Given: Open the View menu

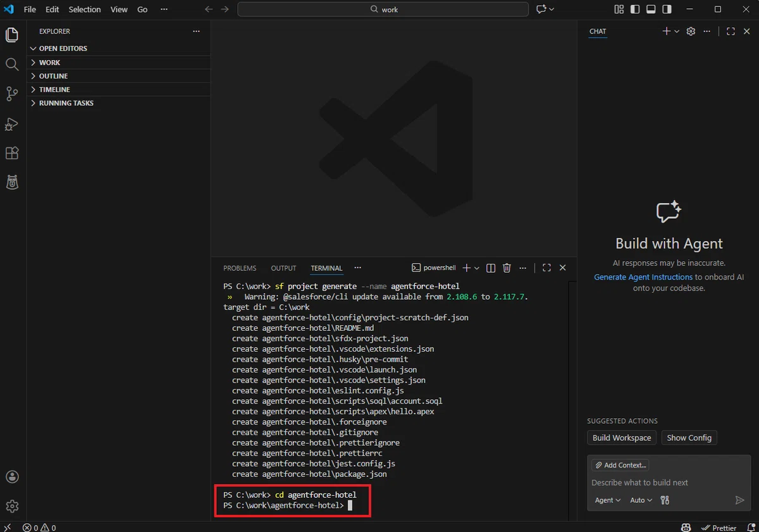Looking at the screenshot, I should (x=119, y=9).
